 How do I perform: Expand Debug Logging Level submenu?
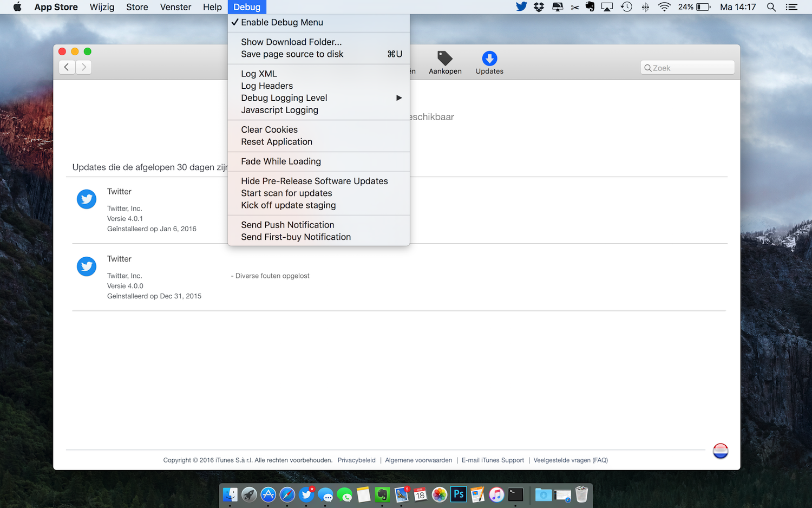(x=319, y=98)
